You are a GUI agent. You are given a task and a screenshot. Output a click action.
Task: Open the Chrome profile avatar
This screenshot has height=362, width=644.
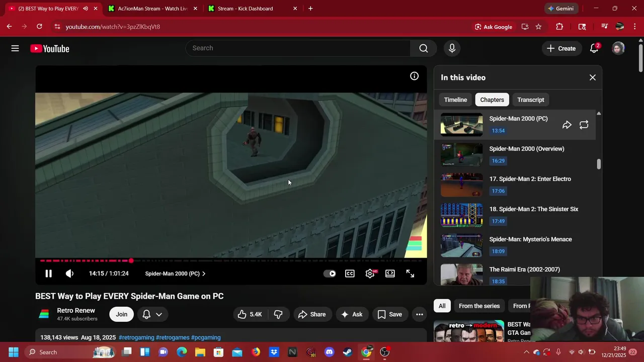[x=620, y=27]
